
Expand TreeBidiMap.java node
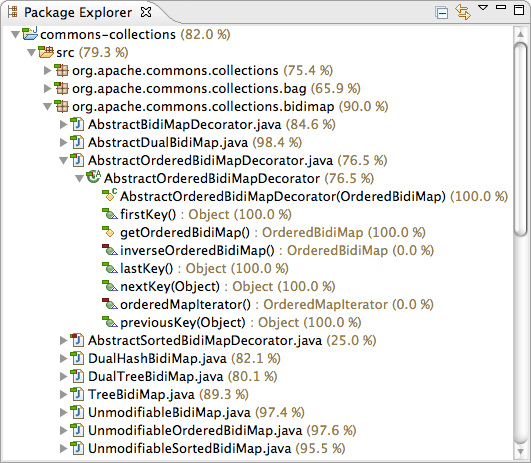(63, 394)
